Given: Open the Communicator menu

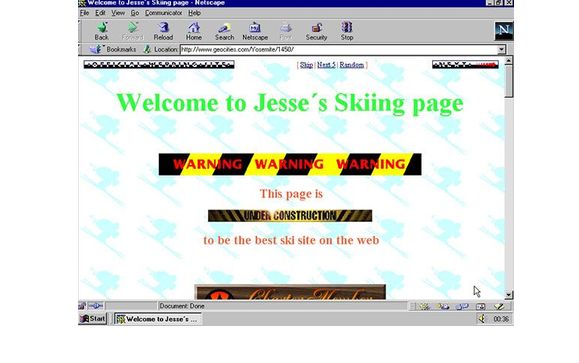Looking at the screenshot, I should [x=163, y=13].
